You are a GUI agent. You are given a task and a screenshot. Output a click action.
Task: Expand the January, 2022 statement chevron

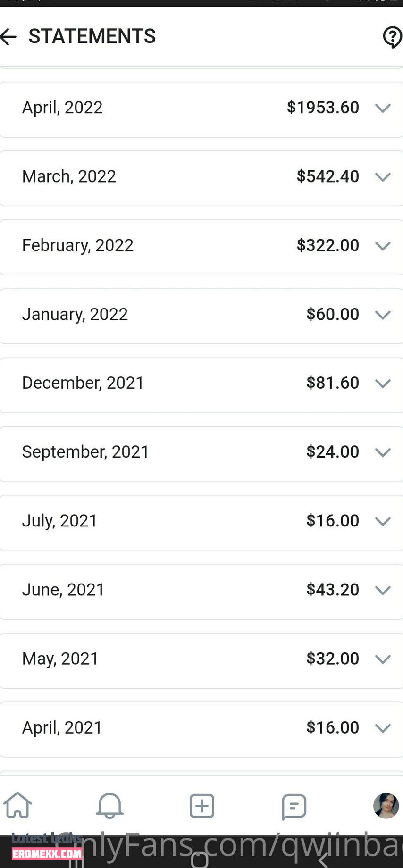[383, 315]
